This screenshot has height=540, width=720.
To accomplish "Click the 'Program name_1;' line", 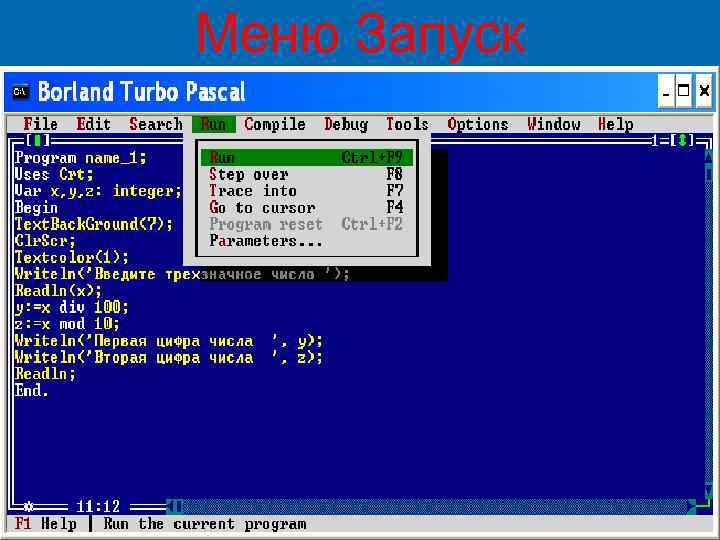I will pos(81,158).
